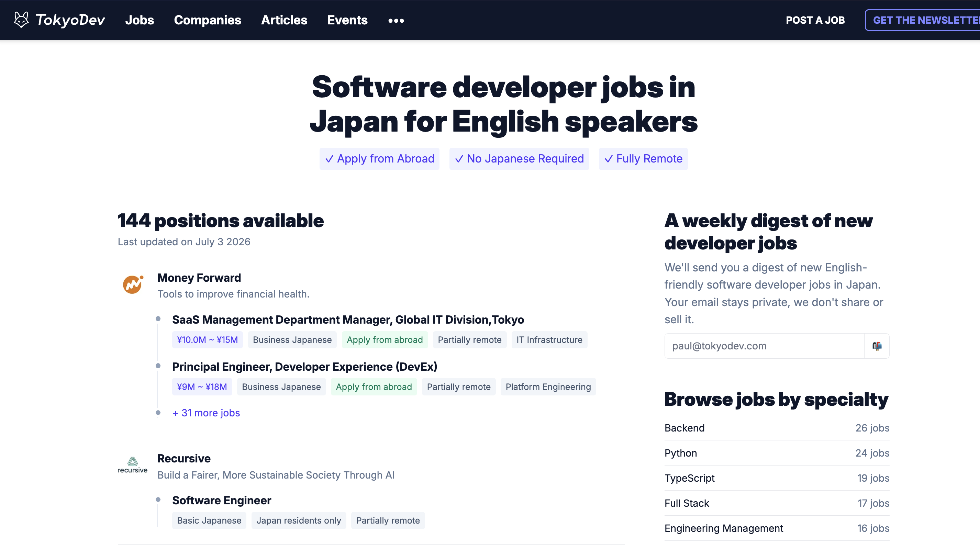Click the 'Browse jobs by specialty' heading
This screenshot has width=980, height=549.
(x=776, y=400)
